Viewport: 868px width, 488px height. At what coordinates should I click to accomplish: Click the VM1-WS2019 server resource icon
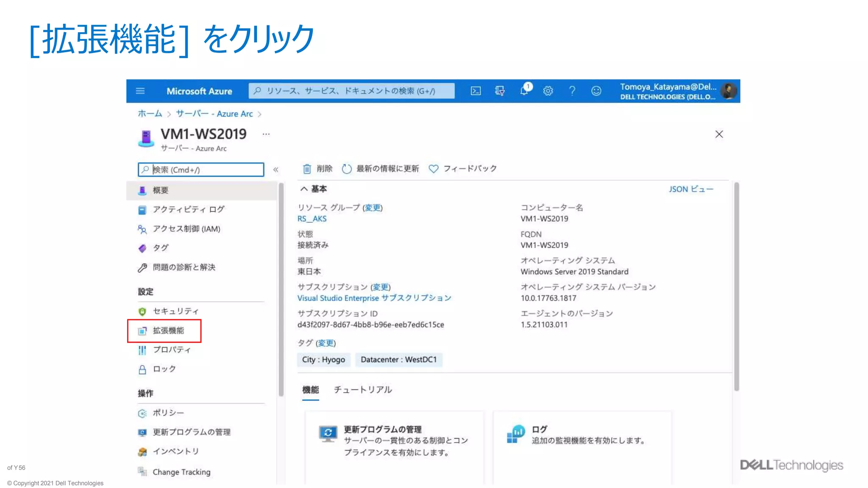(146, 138)
